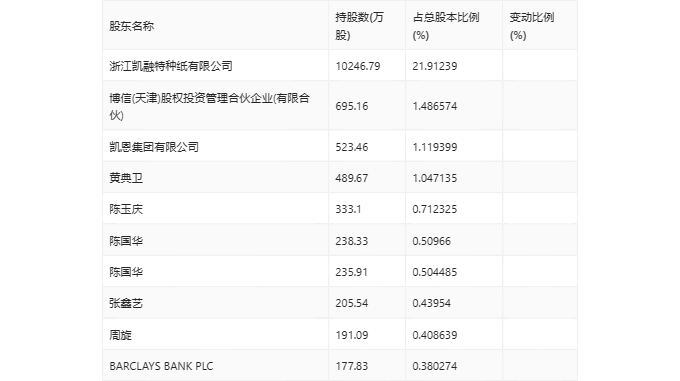The width and height of the screenshot is (680, 381).
Task: Click the holding value 523.46
Action: [x=352, y=147]
